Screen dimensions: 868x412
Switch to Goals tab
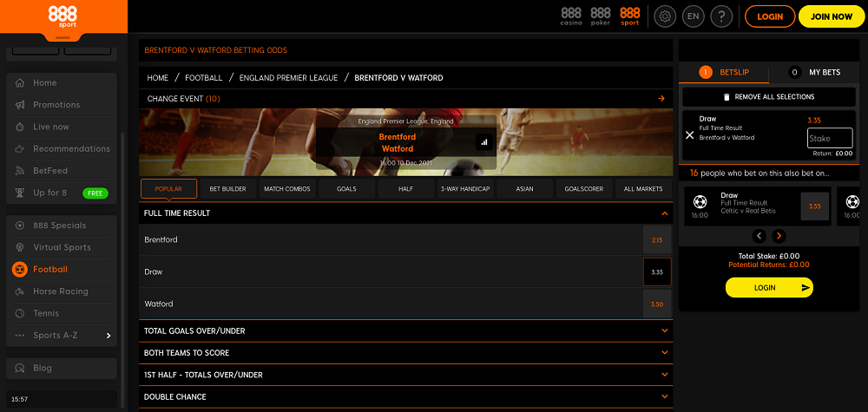346,188
